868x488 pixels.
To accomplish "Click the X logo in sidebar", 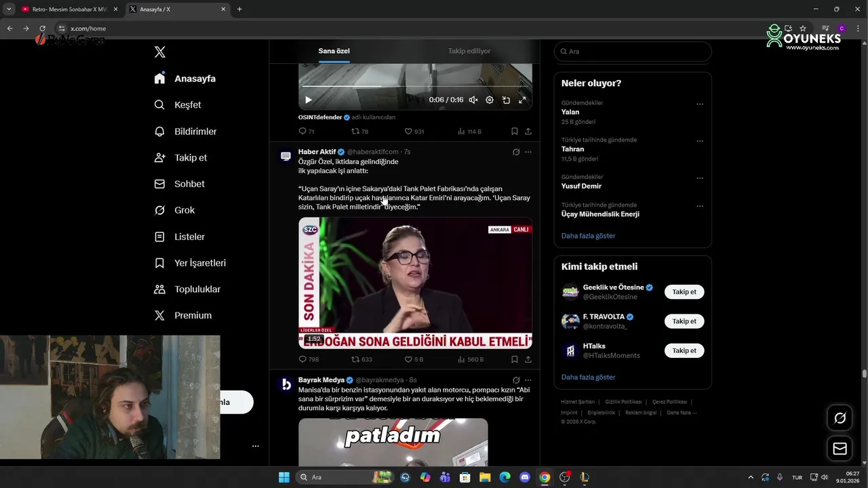I will point(160,52).
